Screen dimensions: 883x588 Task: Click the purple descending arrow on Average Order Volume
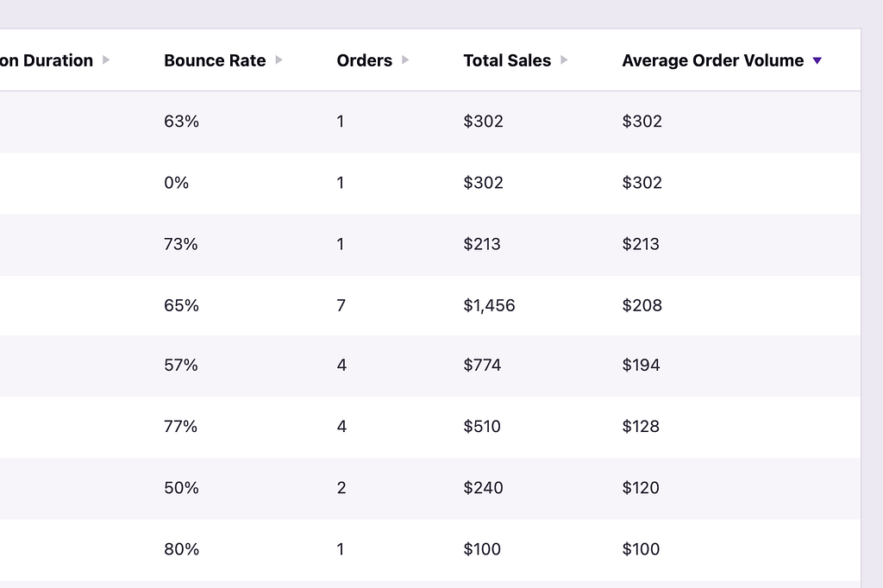(x=817, y=60)
